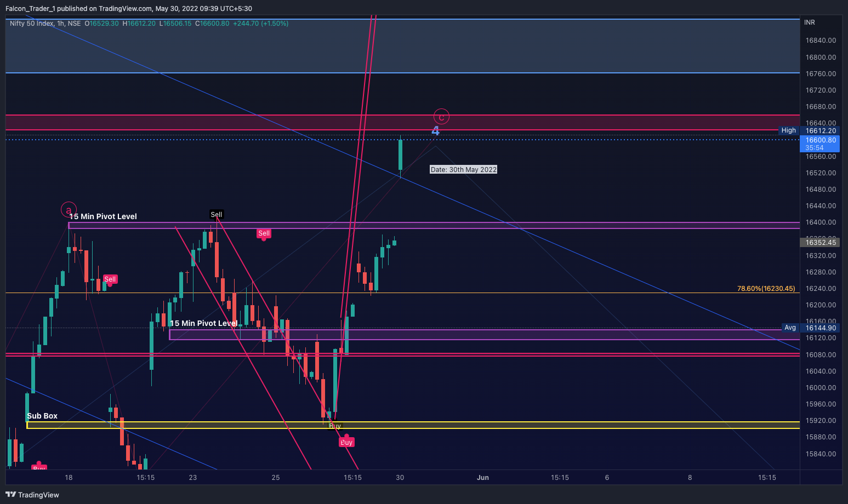Screen dimensions: 848x504
Task: Click the open value O16529.30 in legend
Action: [x=101, y=24]
